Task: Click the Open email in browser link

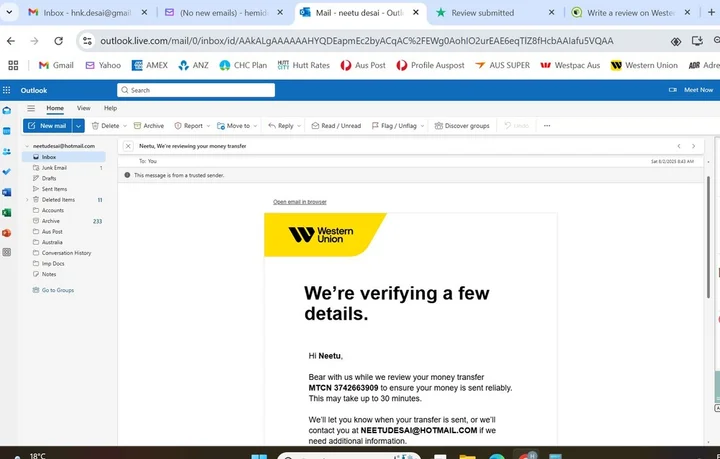Action: (x=300, y=202)
